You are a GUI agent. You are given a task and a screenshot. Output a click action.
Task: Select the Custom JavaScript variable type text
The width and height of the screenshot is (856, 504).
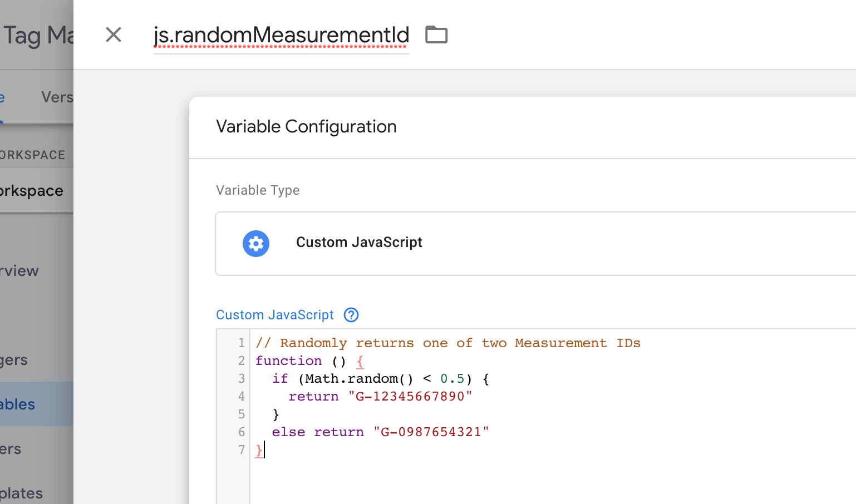[359, 243]
